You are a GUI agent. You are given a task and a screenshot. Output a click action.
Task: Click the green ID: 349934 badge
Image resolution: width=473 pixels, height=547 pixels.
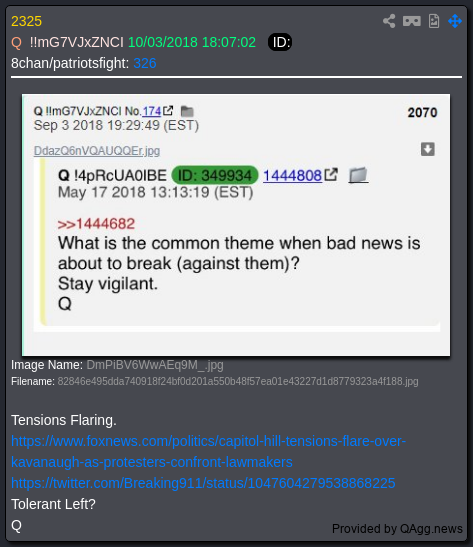pyautogui.click(x=215, y=175)
